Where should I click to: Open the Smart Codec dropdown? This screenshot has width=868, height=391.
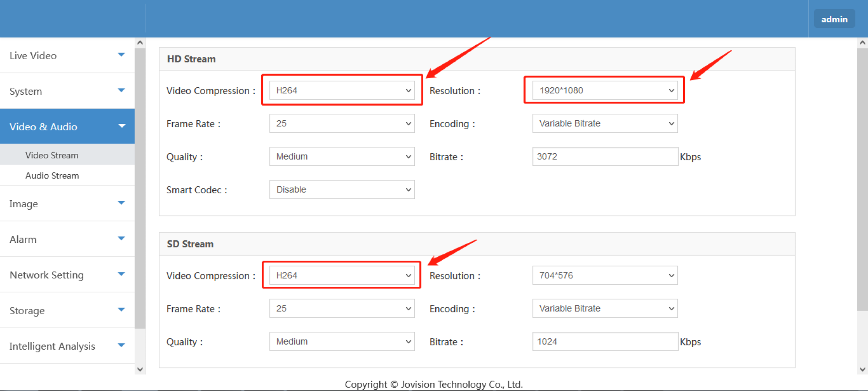point(342,189)
